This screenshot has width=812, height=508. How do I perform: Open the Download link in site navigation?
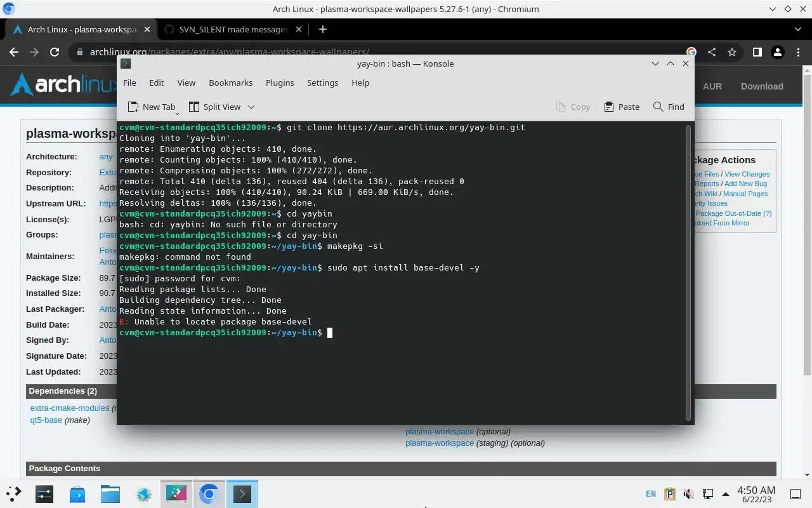point(762,86)
